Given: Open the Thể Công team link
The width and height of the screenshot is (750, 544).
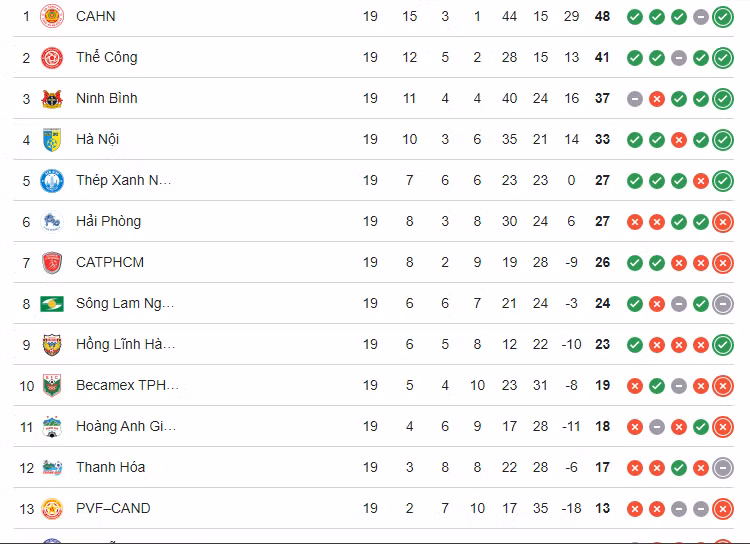Looking at the screenshot, I should (x=106, y=57).
